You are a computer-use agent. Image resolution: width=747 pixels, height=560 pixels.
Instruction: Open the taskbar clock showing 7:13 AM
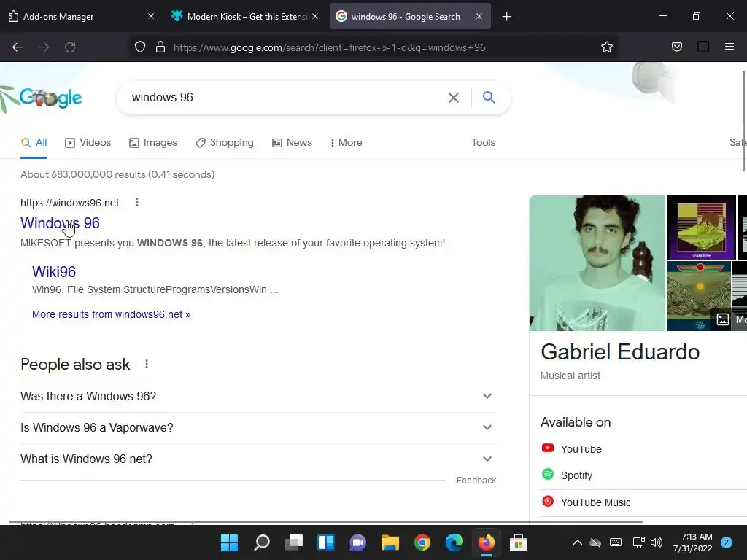pos(693,542)
